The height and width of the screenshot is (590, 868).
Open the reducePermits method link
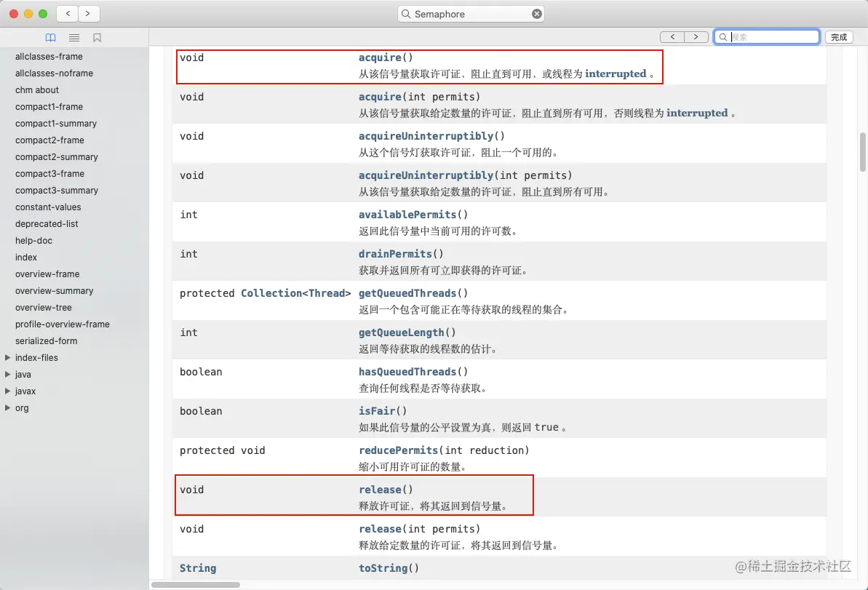398,450
